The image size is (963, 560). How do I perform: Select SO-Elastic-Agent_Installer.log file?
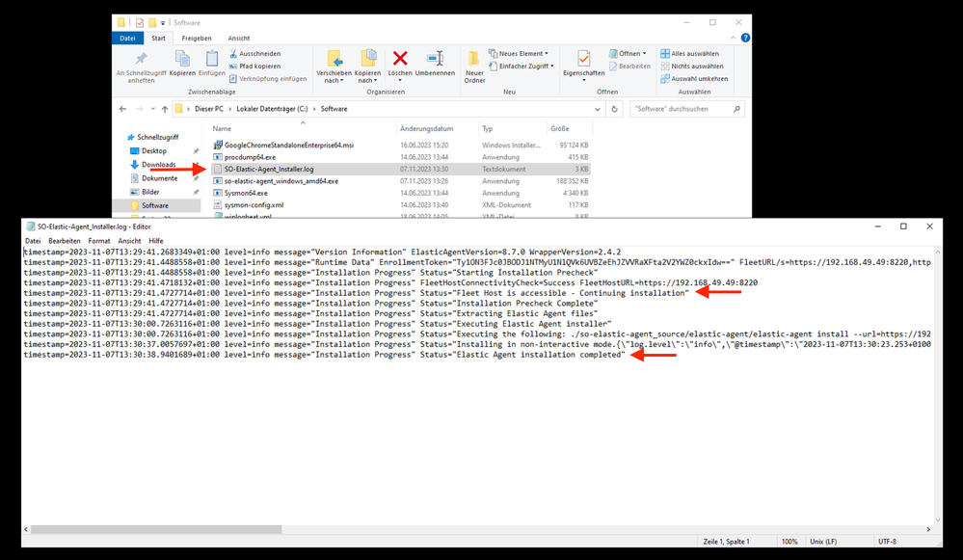400,169
